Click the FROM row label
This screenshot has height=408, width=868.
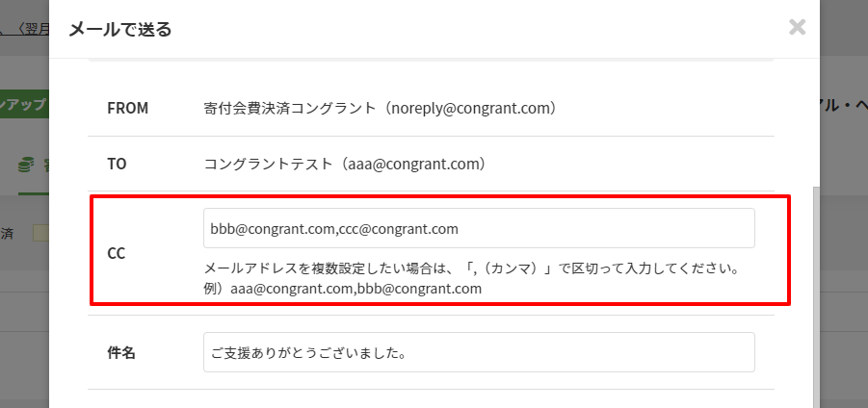(128, 109)
